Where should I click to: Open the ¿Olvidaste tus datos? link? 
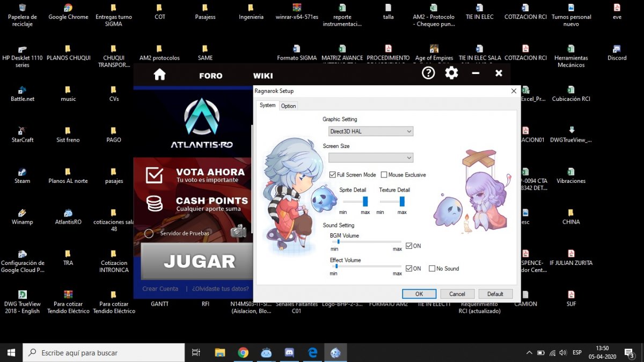(x=220, y=289)
